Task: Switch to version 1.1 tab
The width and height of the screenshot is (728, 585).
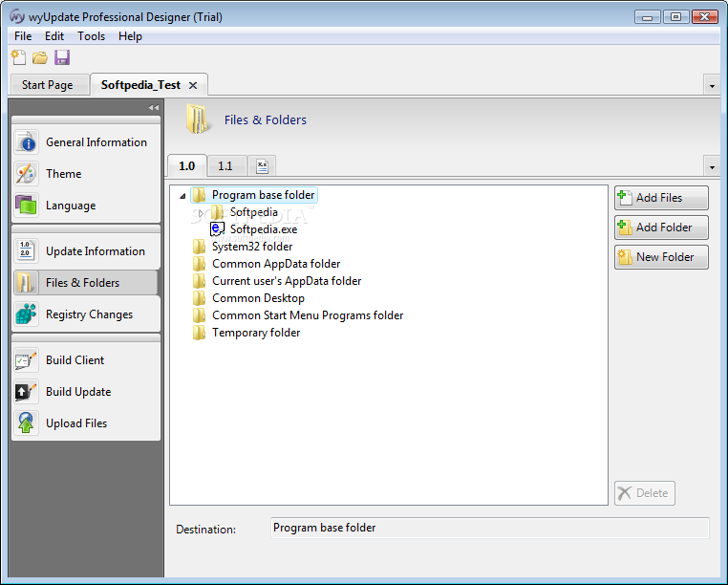Action: (225, 166)
